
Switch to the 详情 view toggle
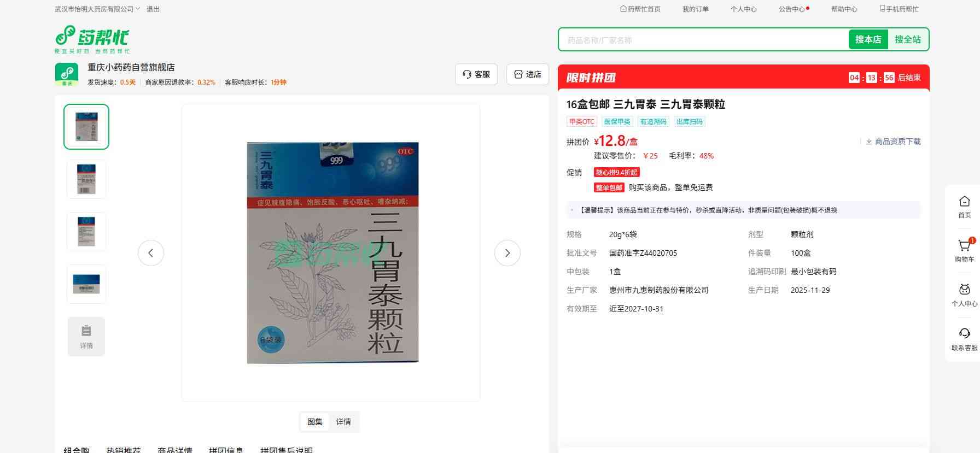tap(343, 422)
